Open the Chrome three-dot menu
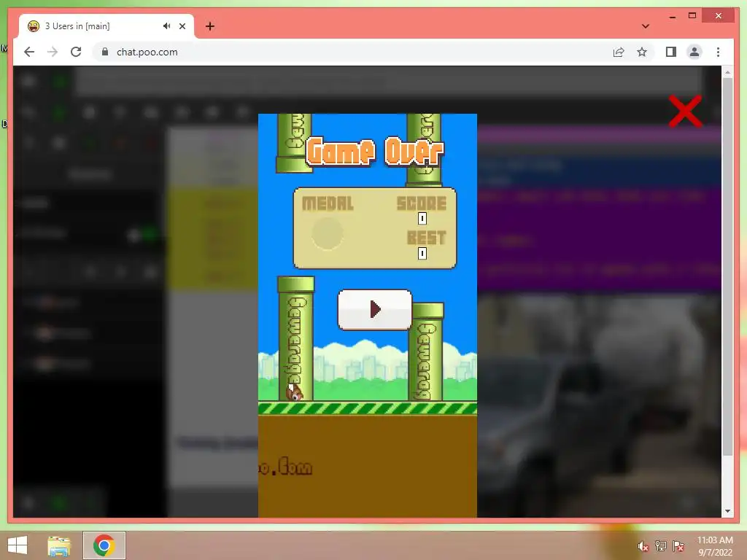 (x=718, y=52)
